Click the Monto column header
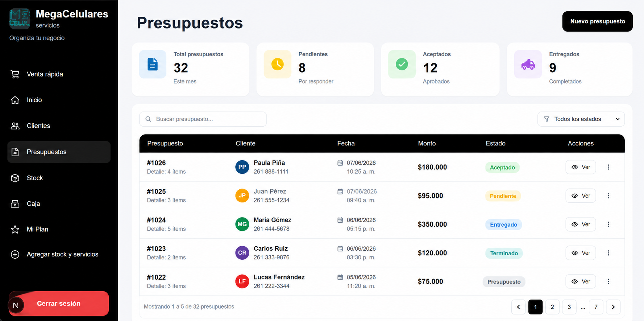 pos(427,144)
